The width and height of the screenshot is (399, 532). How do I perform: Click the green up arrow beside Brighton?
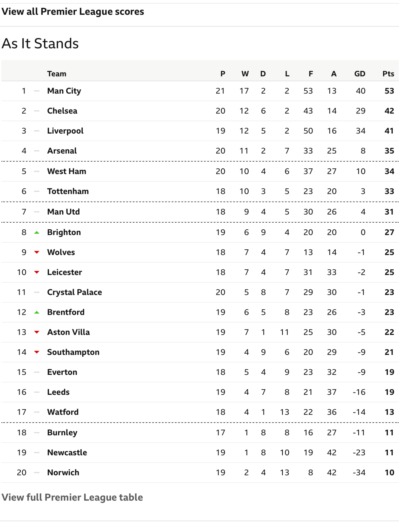(x=37, y=232)
